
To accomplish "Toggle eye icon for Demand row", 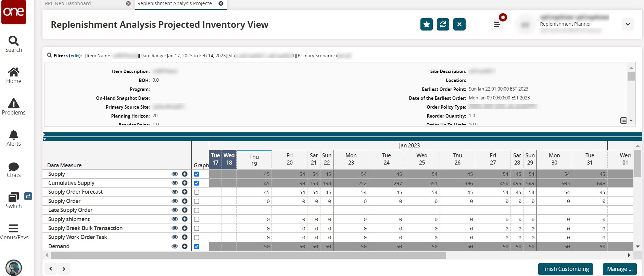I will 175,246.
